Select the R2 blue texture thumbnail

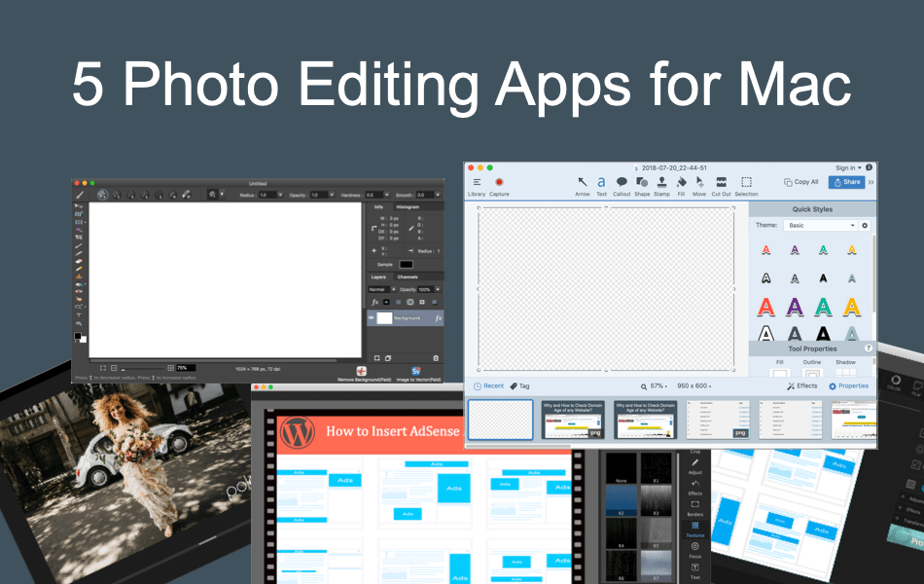622,500
